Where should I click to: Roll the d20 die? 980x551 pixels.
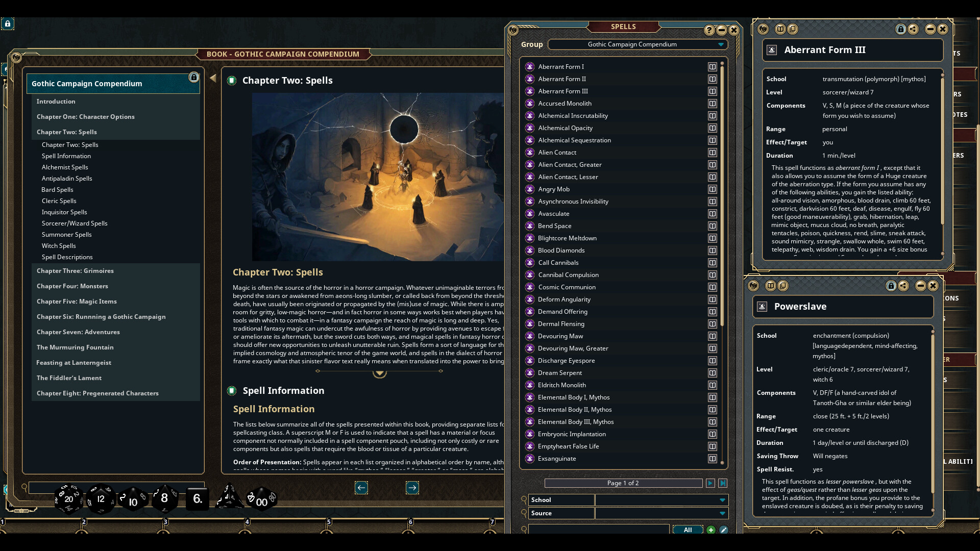68,499
